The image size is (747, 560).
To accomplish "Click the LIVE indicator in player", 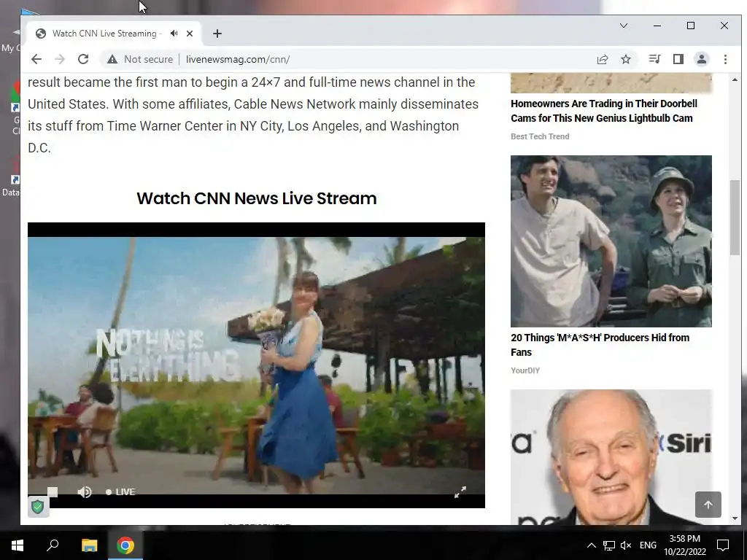I will 120,492.
